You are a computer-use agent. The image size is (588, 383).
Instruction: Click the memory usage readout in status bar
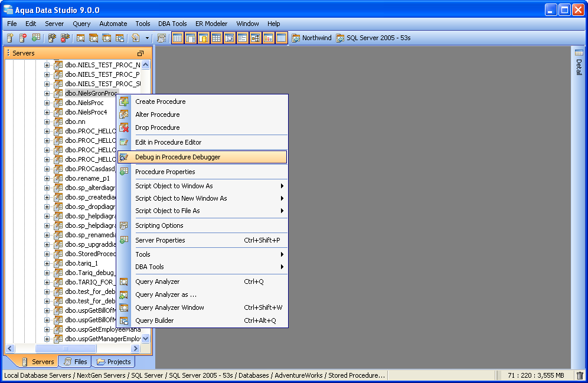pos(535,375)
